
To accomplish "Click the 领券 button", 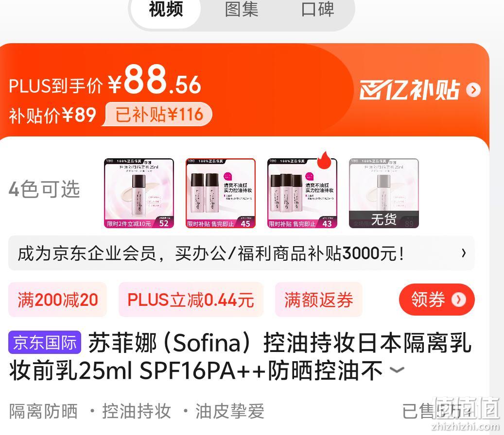I will pyautogui.click(x=436, y=300).
